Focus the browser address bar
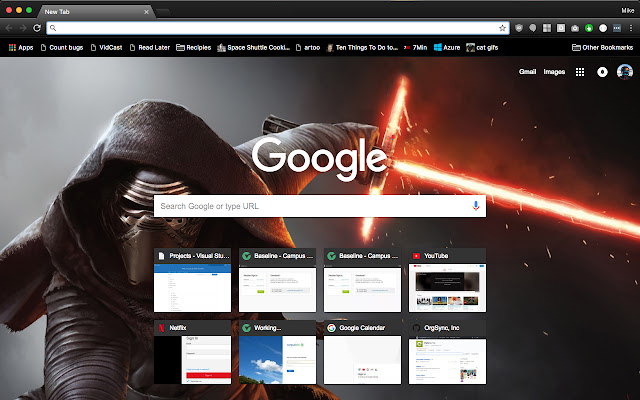640x400 pixels. pos(278,28)
